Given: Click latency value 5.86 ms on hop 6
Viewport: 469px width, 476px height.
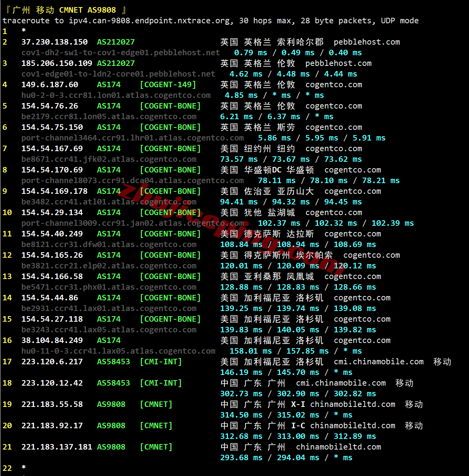Looking at the screenshot, I should coord(274,138).
